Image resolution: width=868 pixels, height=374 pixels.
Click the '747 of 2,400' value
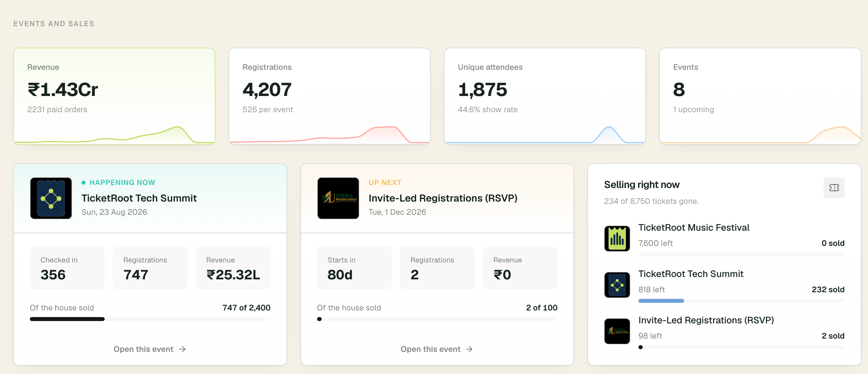click(246, 308)
